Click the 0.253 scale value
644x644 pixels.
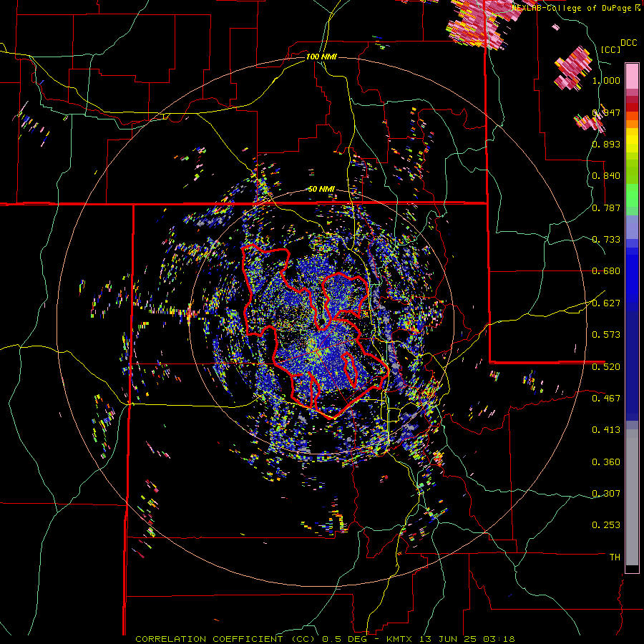tap(606, 525)
